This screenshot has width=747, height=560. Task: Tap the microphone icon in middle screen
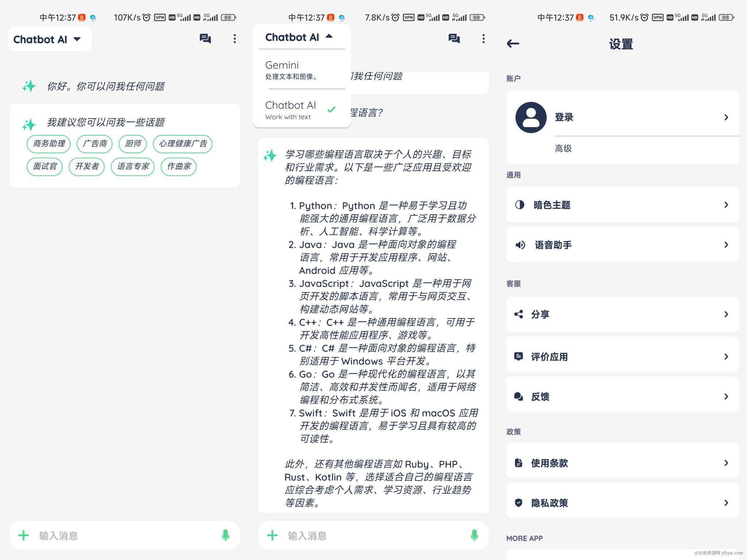474,535
